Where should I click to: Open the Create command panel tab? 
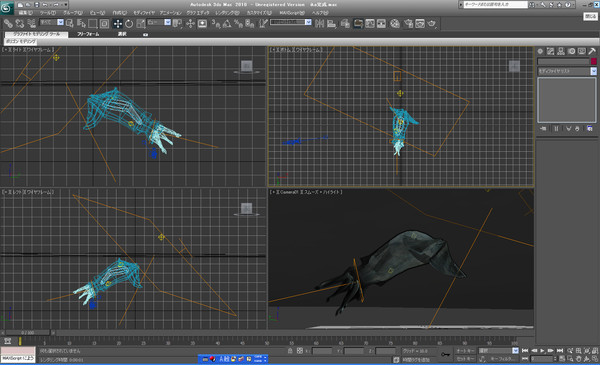pyautogui.click(x=540, y=51)
